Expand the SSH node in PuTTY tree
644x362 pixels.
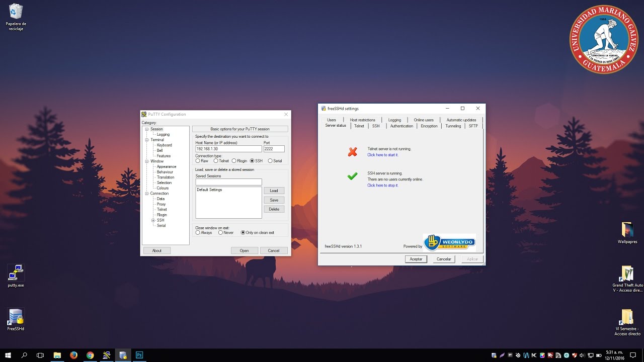tap(153, 220)
